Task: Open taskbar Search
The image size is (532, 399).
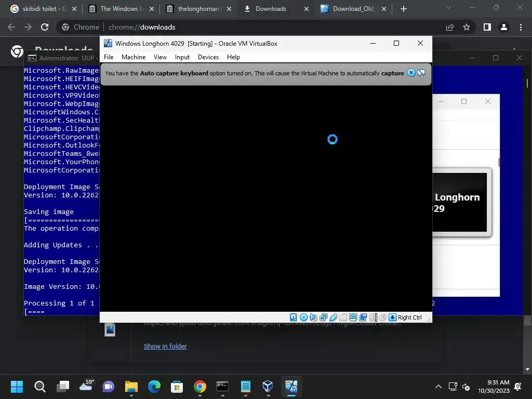Action: [x=39, y=387]
